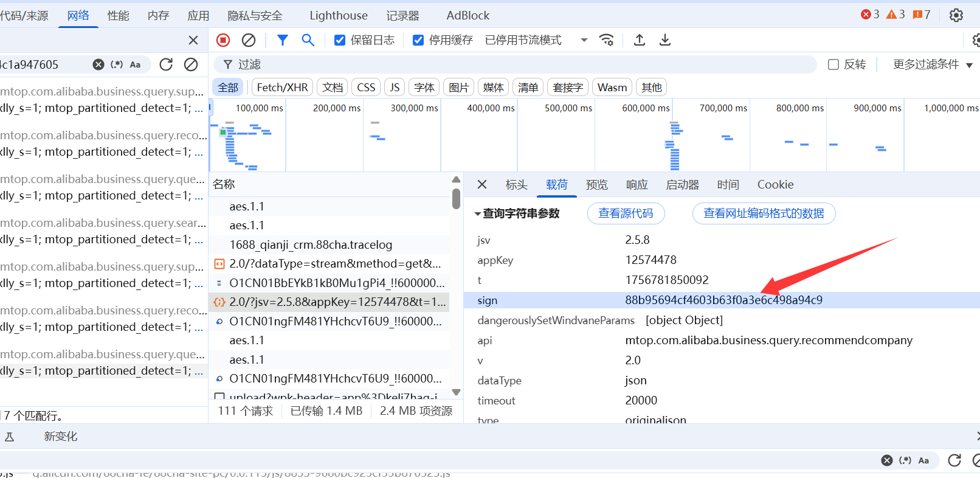Open network search magnifier
The height and width of the screenshot is (478, 980).
point(308,40)
